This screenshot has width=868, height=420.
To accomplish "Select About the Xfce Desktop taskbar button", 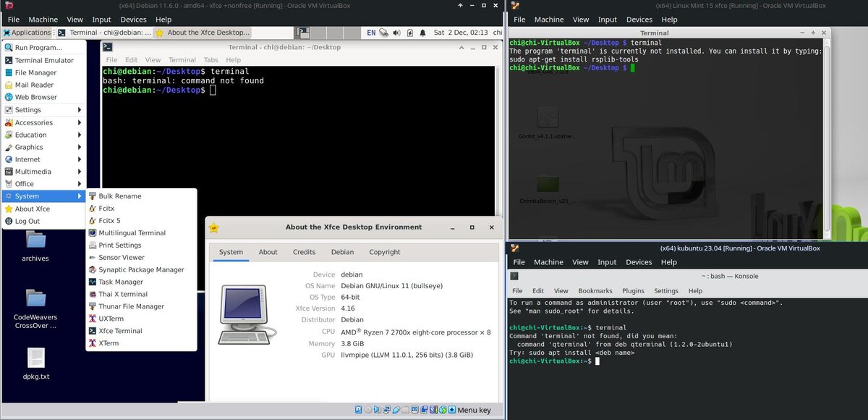I will point(203,33).
